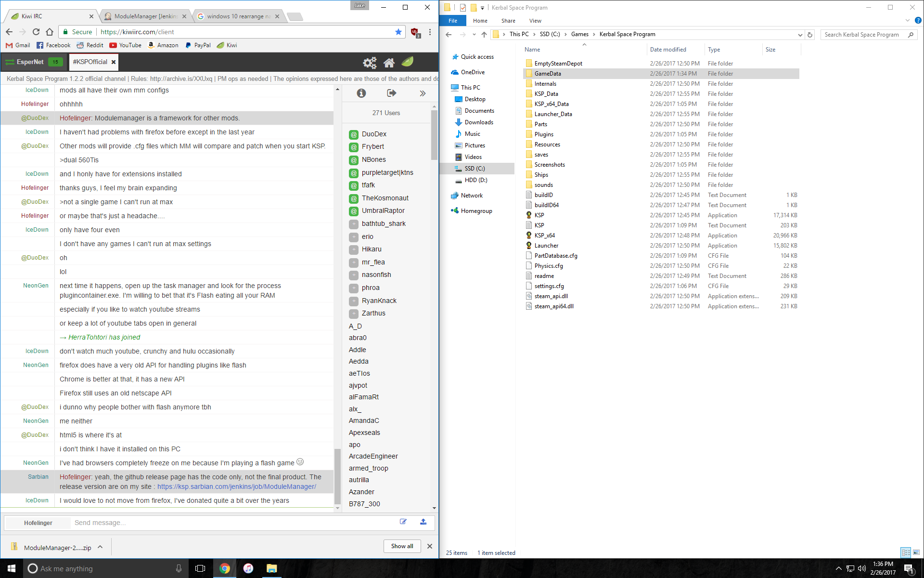Image resolution: width=924 pixels, height=578 pixels.
Task: Expand breadcrumb arrow after SSD (C:)
Action: [565, 34]
